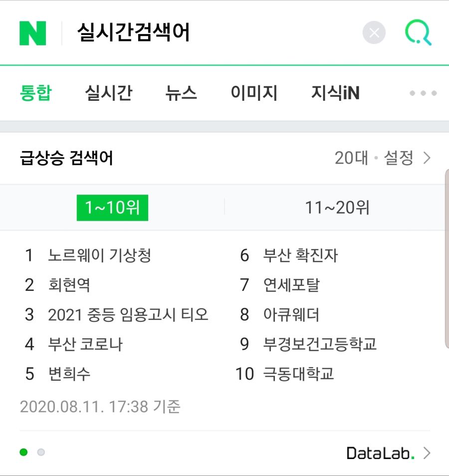Open more tabs via the three dots
The width and height of the screenshot is (449, 476).
423,93
